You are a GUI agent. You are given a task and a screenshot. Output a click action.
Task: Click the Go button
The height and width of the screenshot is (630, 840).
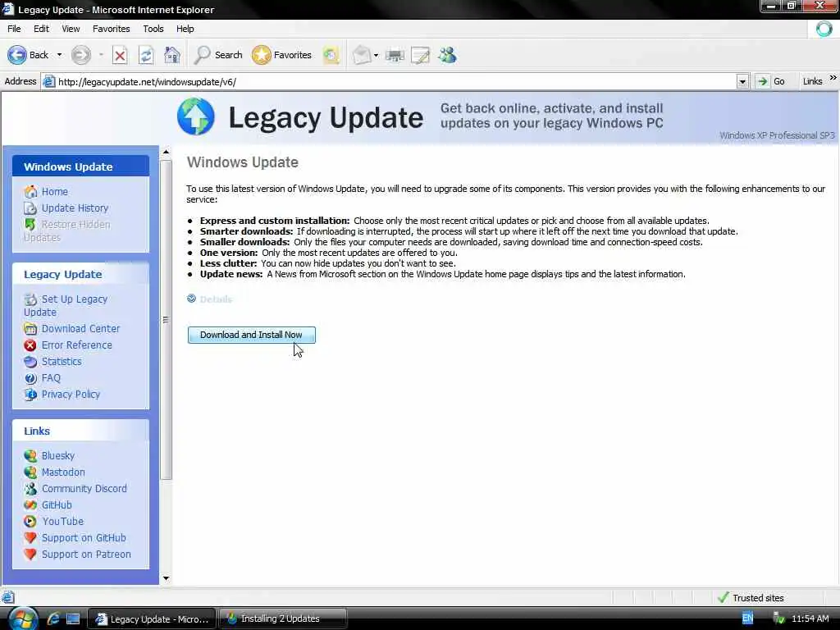(x=770, y=81)
